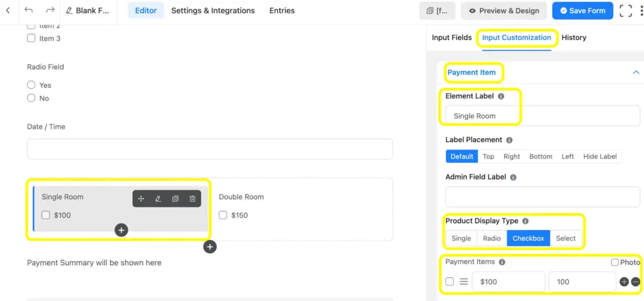Select the Yes radio option
This screenshot has height=301, width=644.
coord(31,85)
